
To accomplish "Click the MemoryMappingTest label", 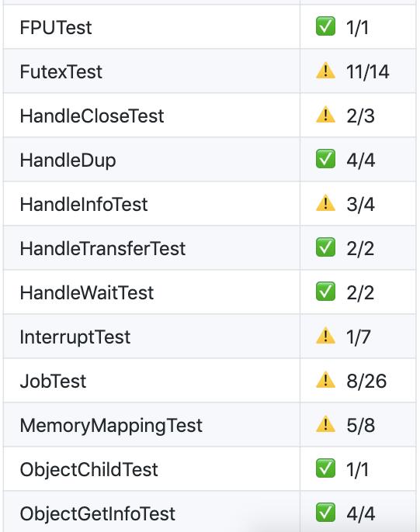I will point(111,426).
